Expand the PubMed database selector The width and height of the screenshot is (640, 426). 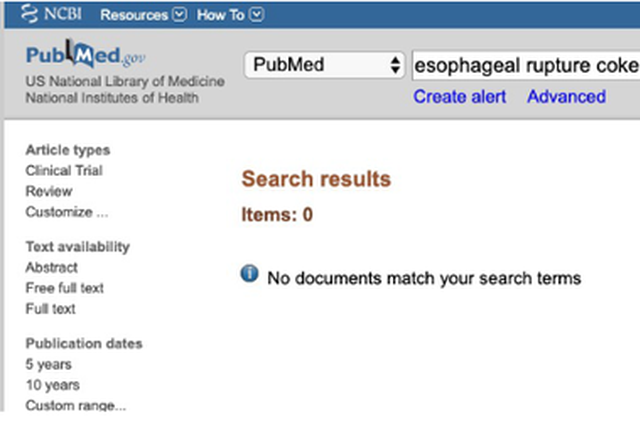click(x=324, y=66)
